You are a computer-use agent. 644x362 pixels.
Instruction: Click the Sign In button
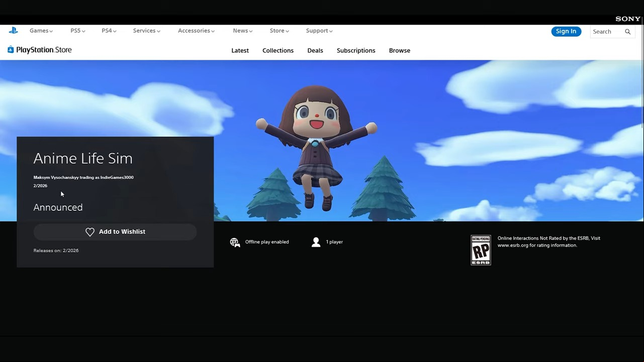[566, 31]
